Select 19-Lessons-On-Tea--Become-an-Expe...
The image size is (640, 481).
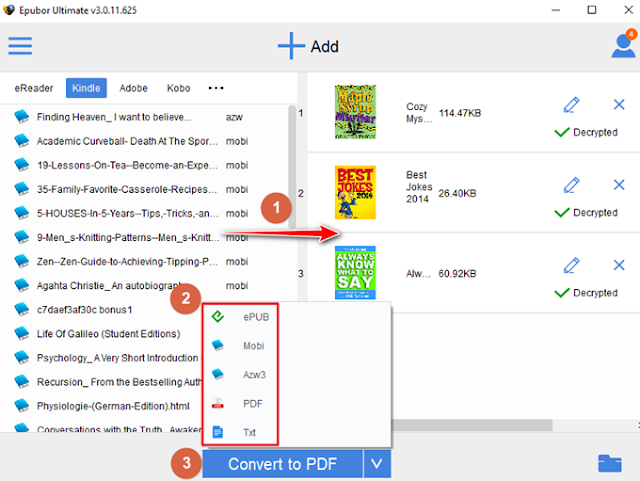click(x=127, y=165)
